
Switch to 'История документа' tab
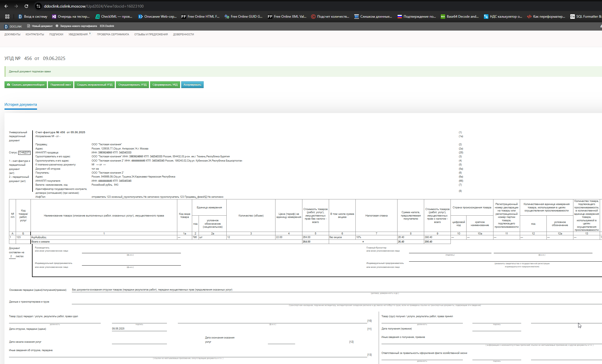click(x=21, y=105)
